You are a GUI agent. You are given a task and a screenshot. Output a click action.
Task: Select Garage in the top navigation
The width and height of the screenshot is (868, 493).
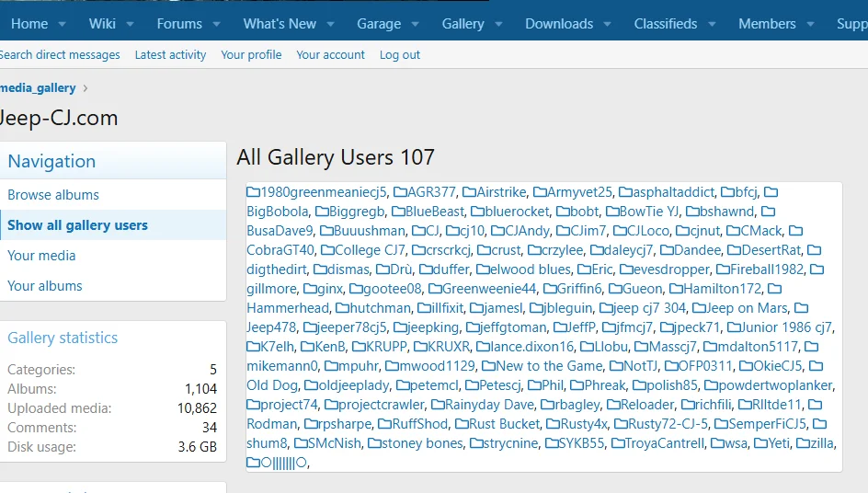tap(379, 24)
